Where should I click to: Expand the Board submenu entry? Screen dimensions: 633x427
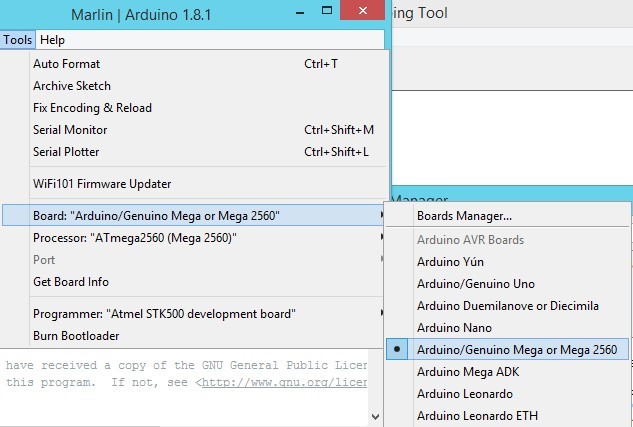(x=194, y=216)
